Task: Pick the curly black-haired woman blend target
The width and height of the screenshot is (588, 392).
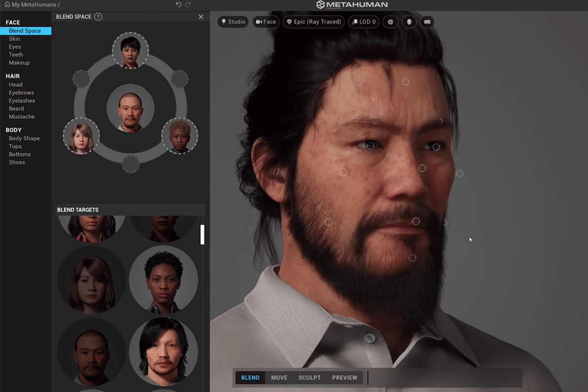Action: pyautogui.click(x=163, y=280)
